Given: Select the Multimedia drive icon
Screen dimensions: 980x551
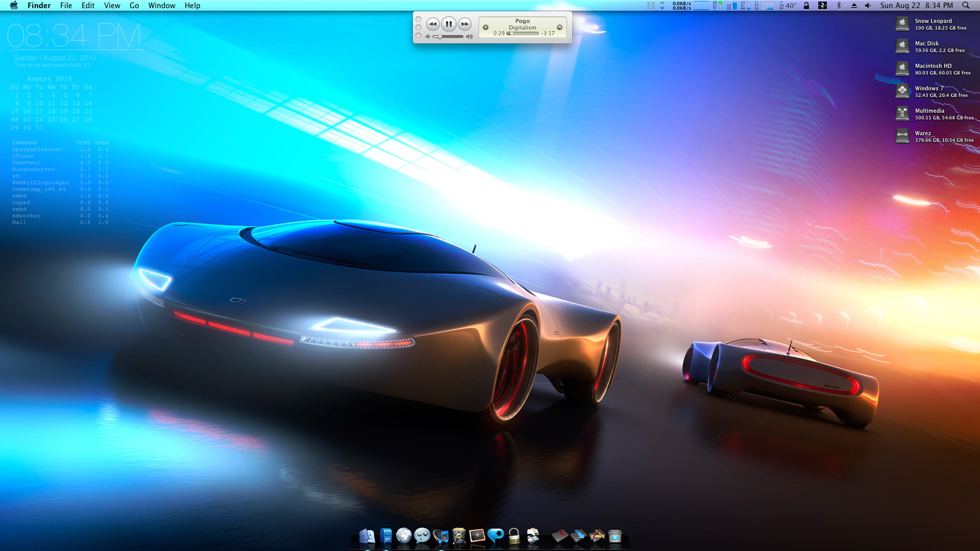Looking at the screenshot, I should tap(902, 114).
